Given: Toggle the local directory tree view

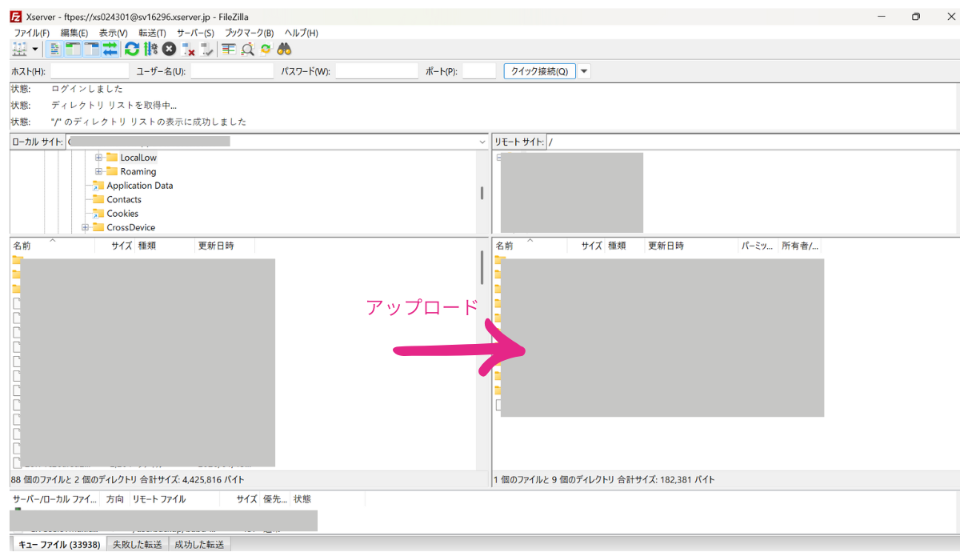Looking at the screenshot, I should pyautogui.click(x=73, y=50).
